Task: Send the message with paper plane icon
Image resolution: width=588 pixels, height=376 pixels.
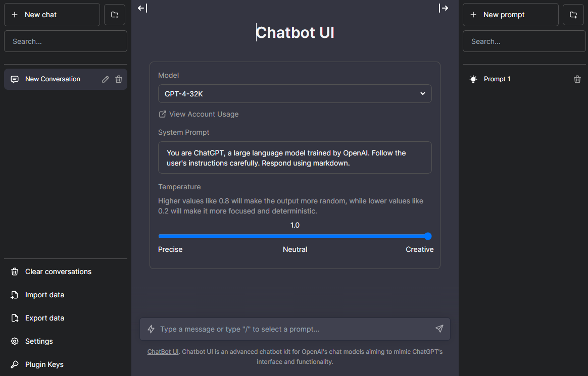Action: [x=439, y=329]
